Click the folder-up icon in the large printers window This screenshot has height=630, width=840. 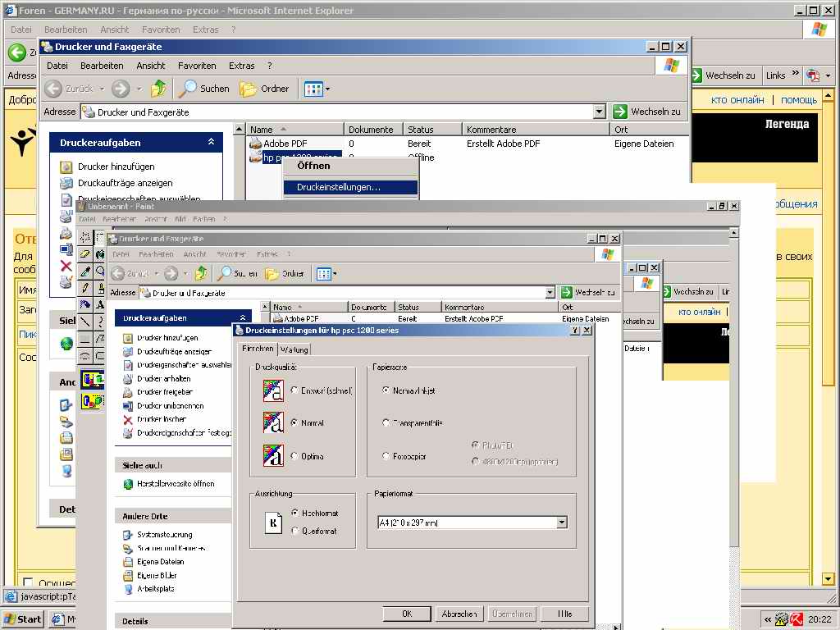point(158,89)
